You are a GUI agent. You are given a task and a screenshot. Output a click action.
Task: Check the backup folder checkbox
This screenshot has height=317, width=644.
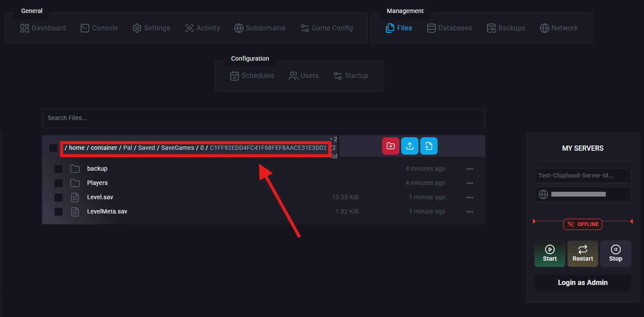(x=59, y=168)
